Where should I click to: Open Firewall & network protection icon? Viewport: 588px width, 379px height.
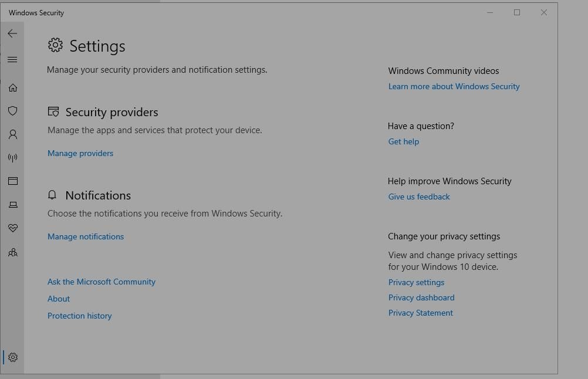[x=13, y=158]
